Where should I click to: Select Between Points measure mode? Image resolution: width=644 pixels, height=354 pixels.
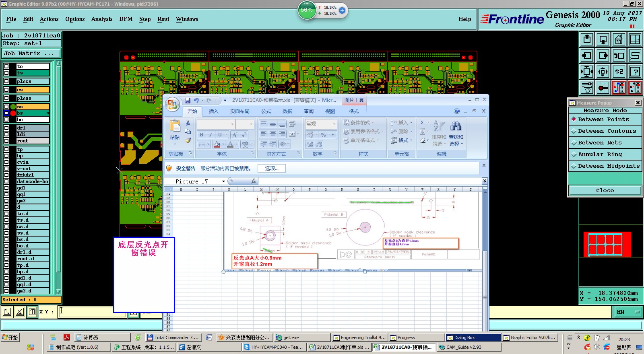pos(605,119)
